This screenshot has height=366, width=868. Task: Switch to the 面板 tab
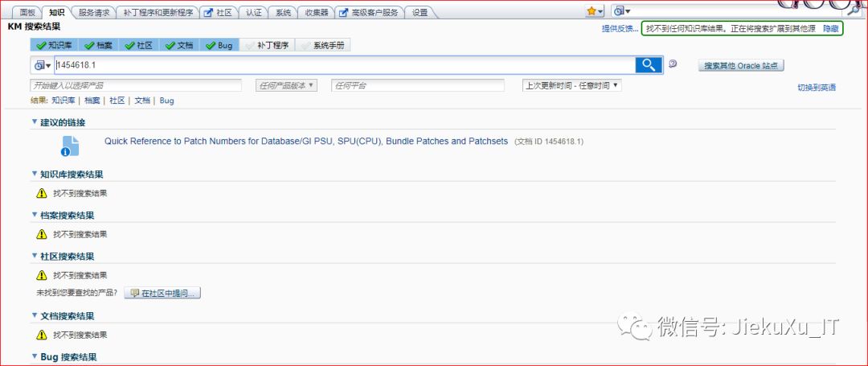tap(27, 12)
